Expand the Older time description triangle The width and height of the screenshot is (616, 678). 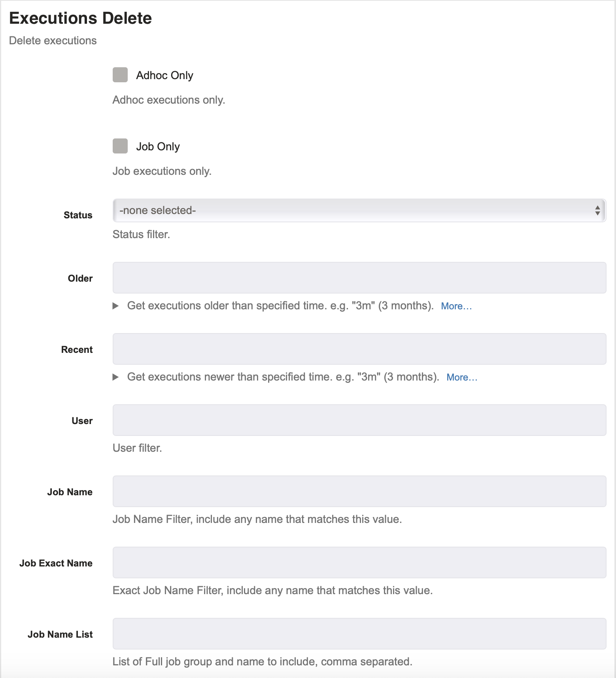[x=115, y=306]
